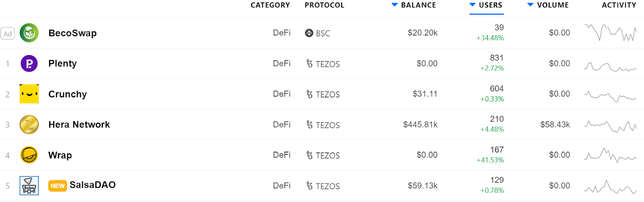Viewport: 644px width, 202px height.
Task: Click the purple Plenty logo icon
Action: click(x=29, y=64)
